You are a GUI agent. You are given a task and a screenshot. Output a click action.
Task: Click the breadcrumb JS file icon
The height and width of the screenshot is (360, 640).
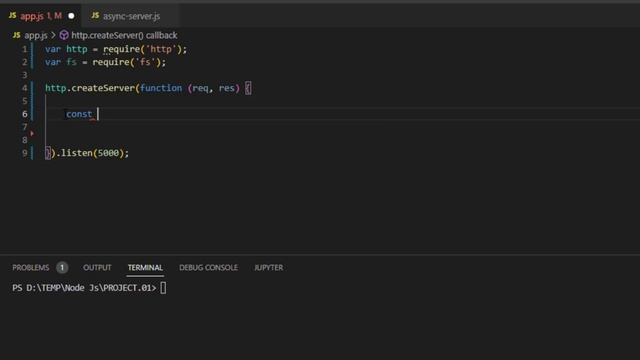16,35
